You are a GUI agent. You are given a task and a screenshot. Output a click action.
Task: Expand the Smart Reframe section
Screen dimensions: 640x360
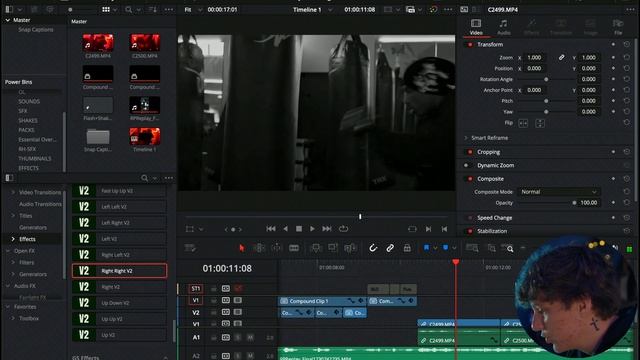coord(466,138)
